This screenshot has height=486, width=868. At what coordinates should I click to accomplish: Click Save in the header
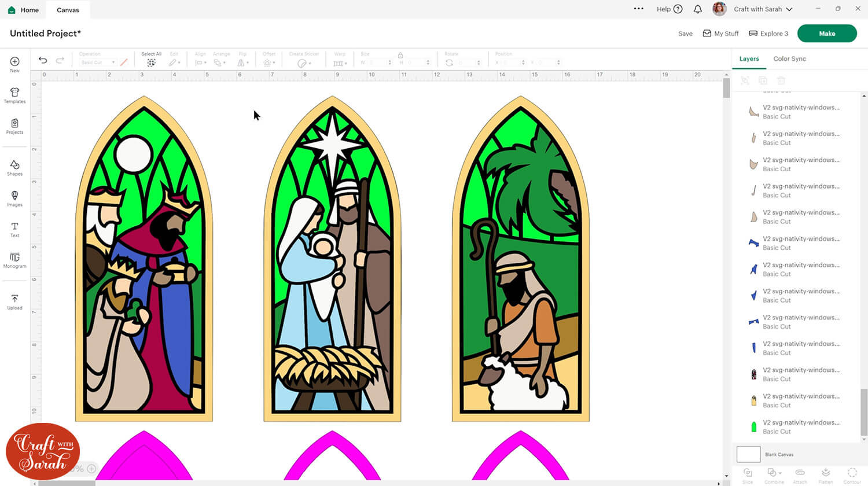685,34
